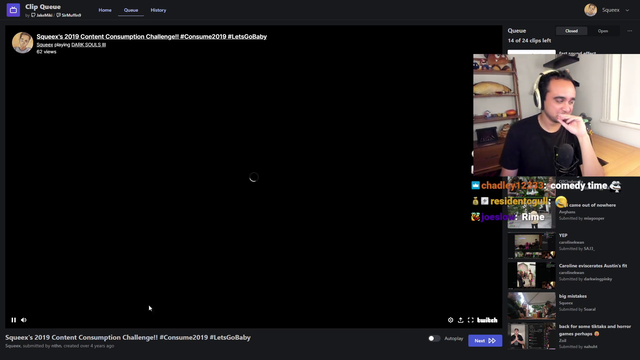Click the Squeex channel link under the player title
Screen dimensions: 640x360
44,45
